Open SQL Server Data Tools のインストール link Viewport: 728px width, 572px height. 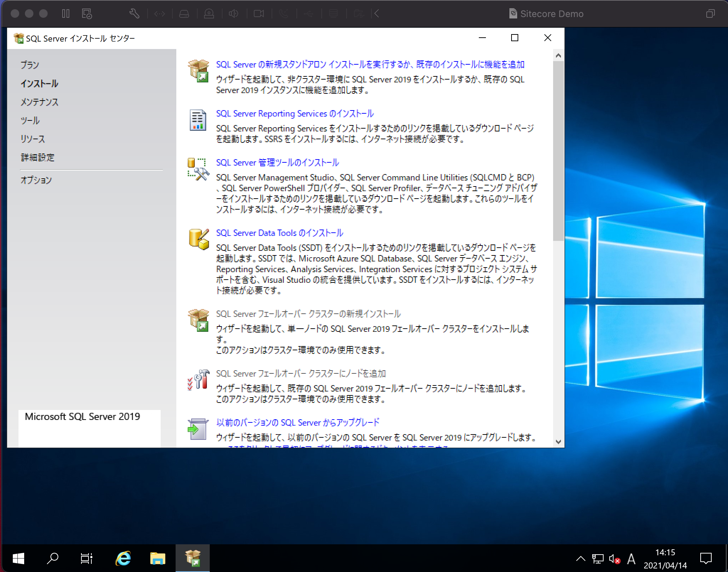tap(279, 233)
